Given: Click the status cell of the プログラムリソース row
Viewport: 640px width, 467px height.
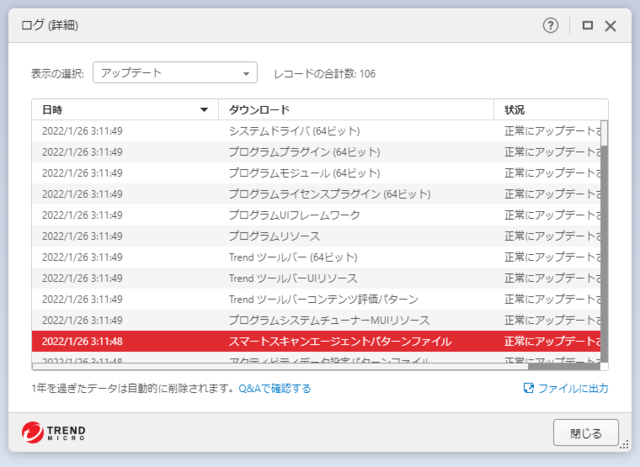Looking at the screenshot, I should (552, 236).
